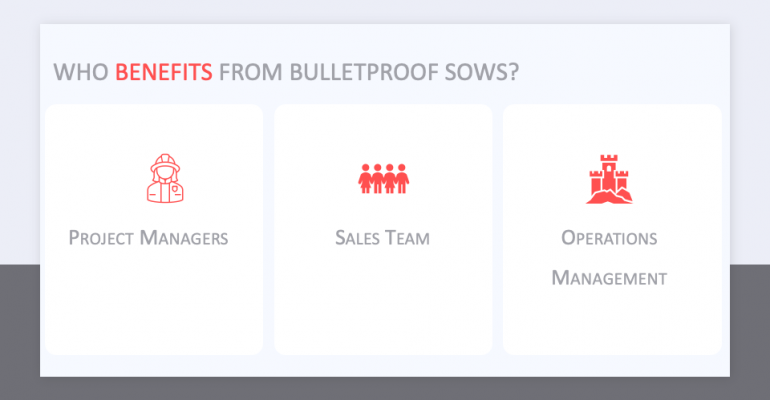Click blank space below Management in third card
Screen dimensions: 770x400
(611, 322)
